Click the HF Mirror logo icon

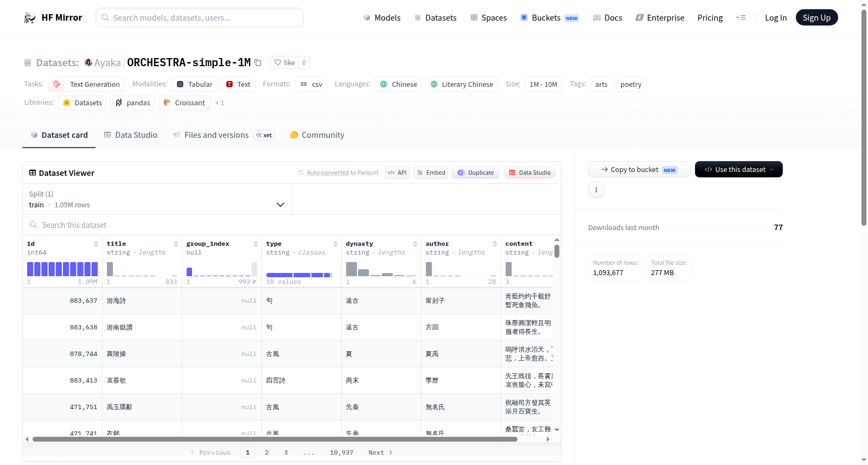pos(30,18)
